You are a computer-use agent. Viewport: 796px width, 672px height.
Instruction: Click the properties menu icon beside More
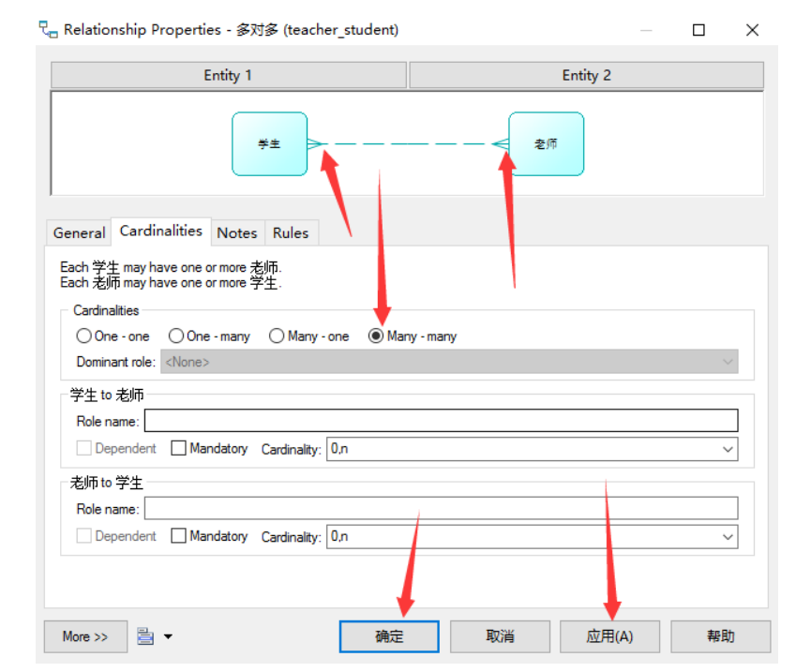point(144,636)
